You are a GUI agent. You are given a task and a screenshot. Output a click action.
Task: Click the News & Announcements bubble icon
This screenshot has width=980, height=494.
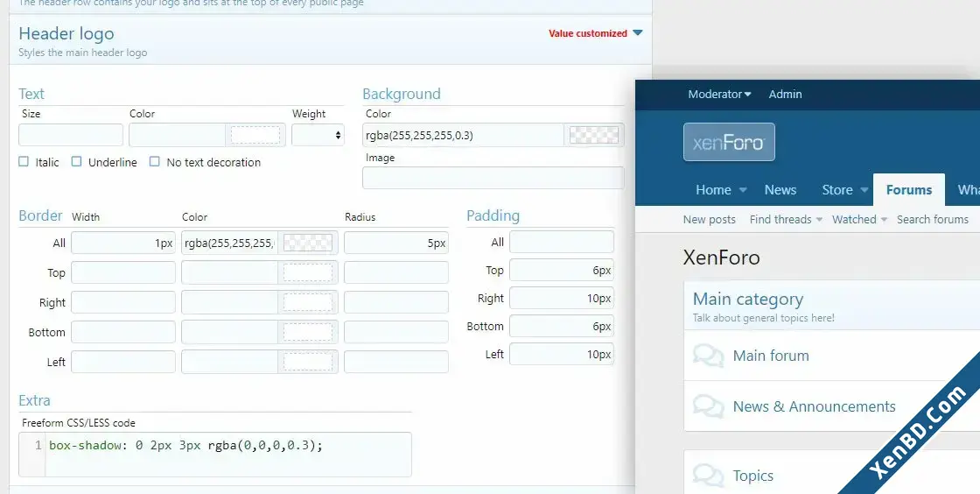[x=709, y=406]
